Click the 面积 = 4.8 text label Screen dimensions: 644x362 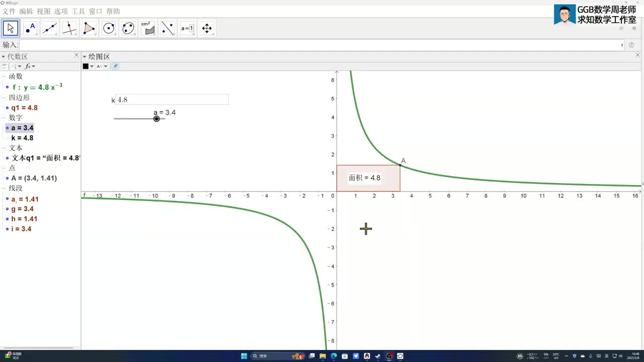[x=365, y=178]
